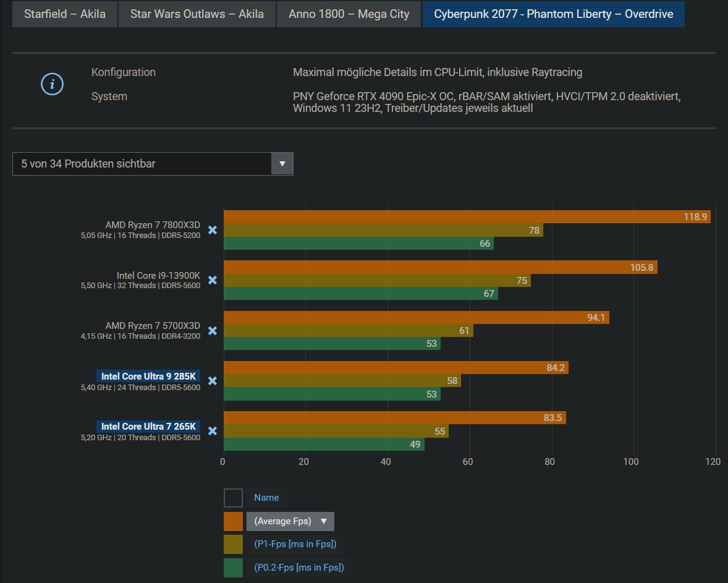Click the empty Name legend checkbox
This screenshot has height=583, width=728.
pos(233,498)
